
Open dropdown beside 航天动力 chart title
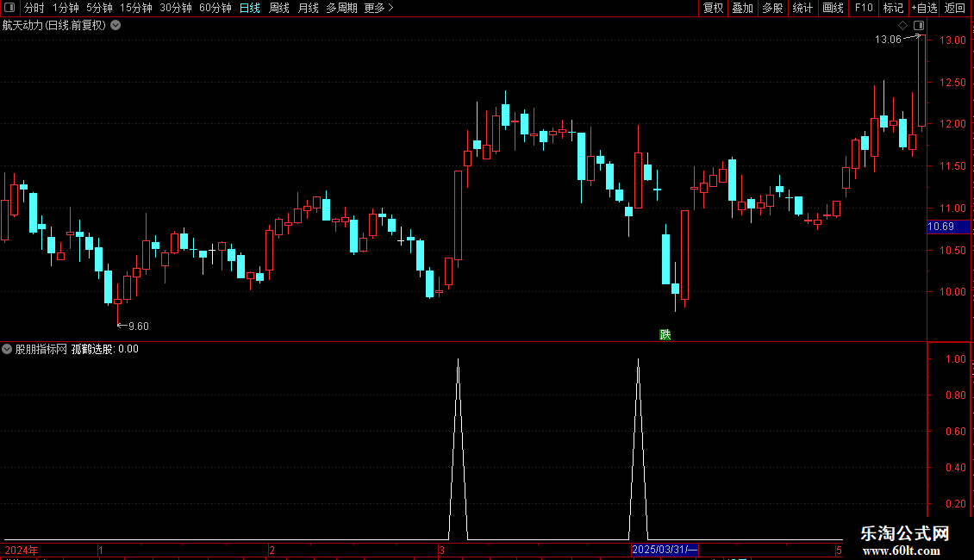click(116, 26)
